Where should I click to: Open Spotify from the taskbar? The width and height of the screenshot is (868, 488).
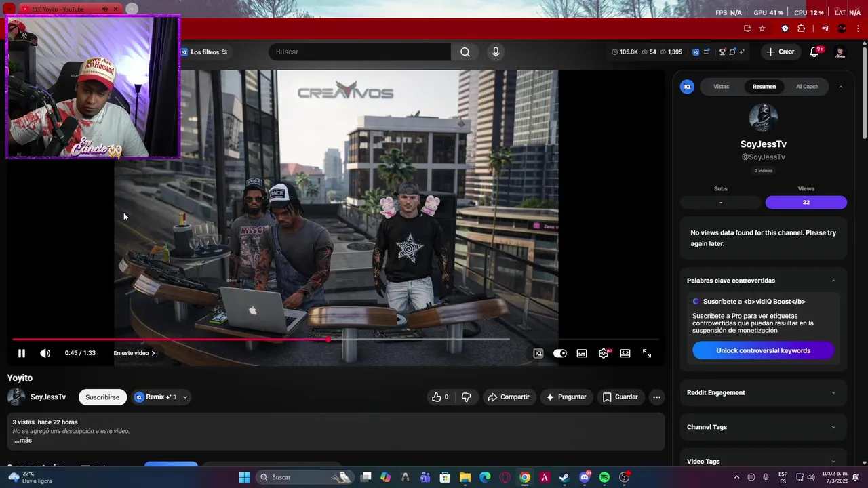click(604, 477)
